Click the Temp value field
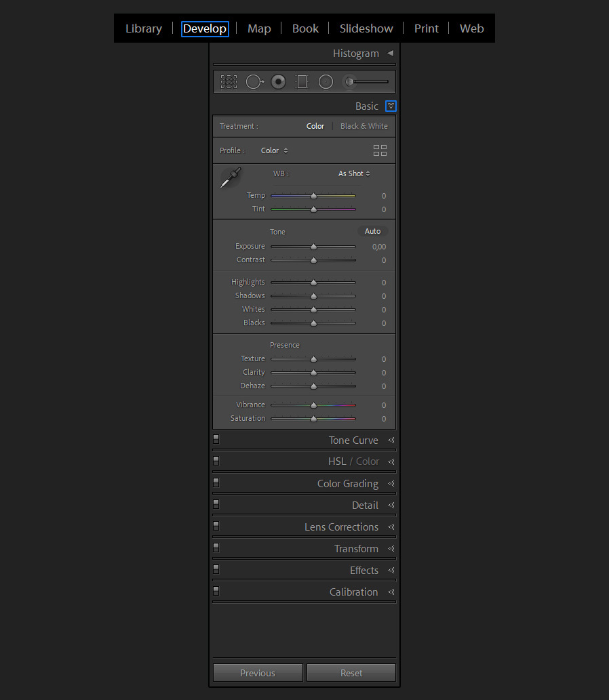Screen dimensions: 609x700 click(x=383, y=196)
